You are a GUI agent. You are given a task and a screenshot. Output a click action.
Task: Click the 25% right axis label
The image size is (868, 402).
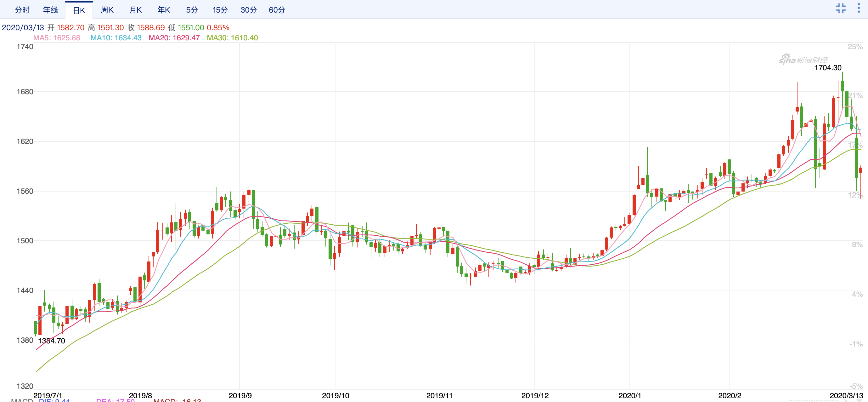tap(855, 47)
